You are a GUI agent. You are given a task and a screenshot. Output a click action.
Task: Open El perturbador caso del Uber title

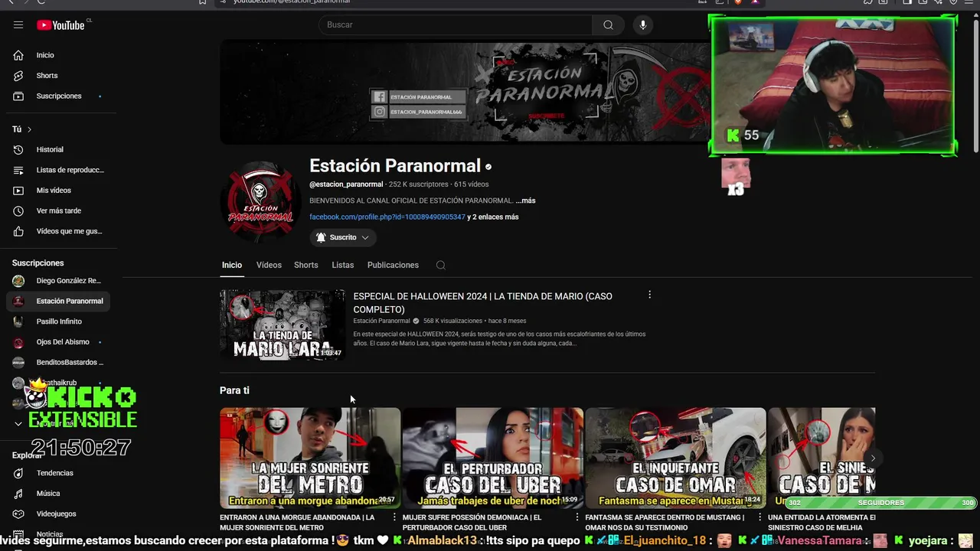tap(472, 523)
